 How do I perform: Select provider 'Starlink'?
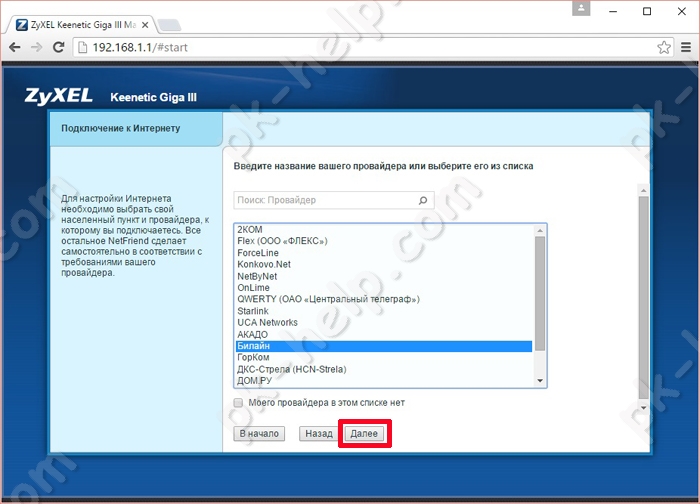point(384,311)
